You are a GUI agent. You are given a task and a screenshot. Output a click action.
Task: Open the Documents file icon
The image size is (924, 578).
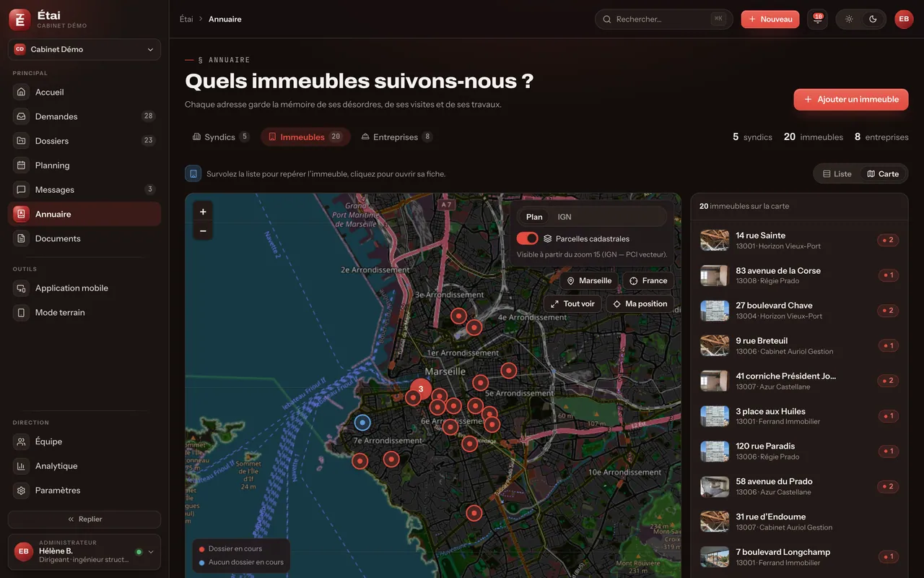(x=22, y=238)
